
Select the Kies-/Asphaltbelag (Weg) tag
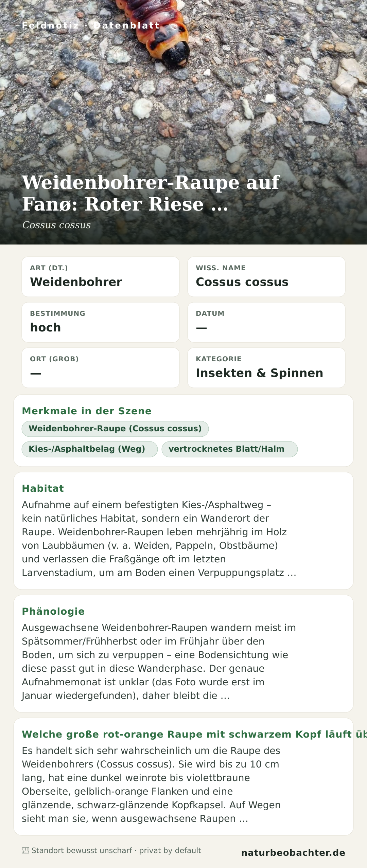(x=90, y=449)
